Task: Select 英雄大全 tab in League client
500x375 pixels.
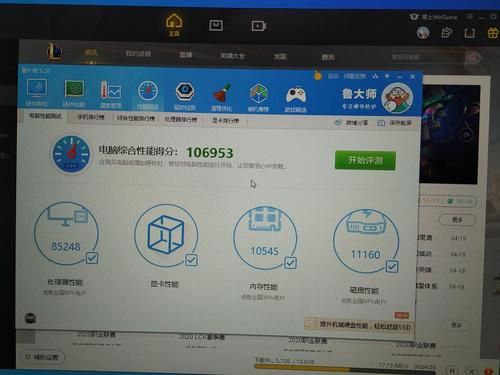Action: coord(232,56)
